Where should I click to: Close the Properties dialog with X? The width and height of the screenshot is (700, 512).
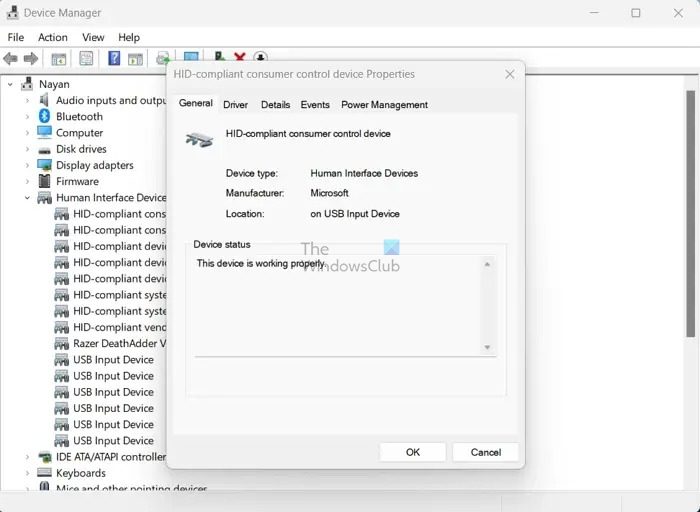pyautogui.click(x=509, y=75)
